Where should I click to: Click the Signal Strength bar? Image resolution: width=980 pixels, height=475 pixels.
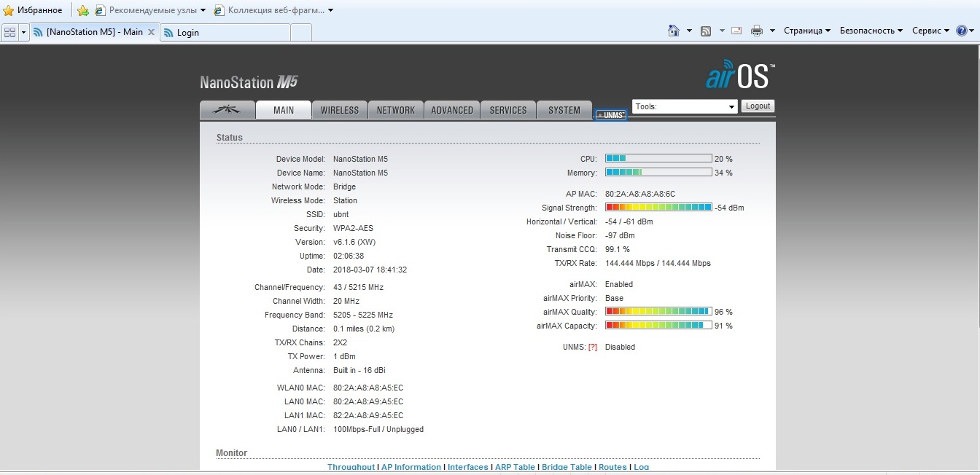click(x=658, y=208)
